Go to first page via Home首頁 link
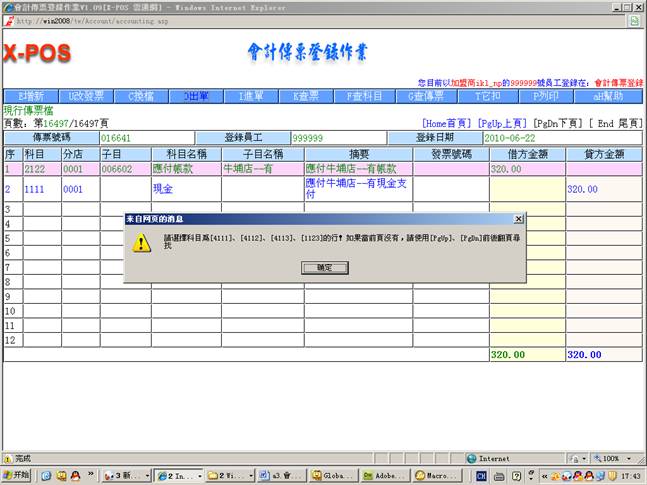The width and height of the screenshot is (647, 485). coord(449,122)
